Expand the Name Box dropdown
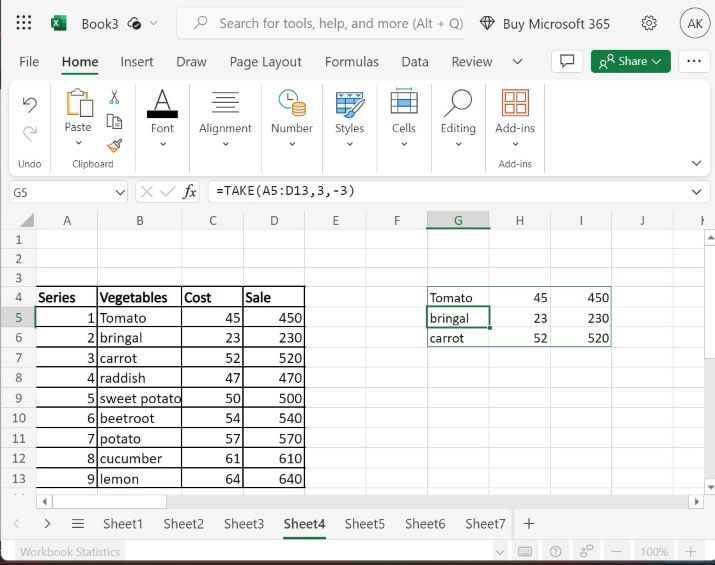The image size is (715, 565). [120, 192]
